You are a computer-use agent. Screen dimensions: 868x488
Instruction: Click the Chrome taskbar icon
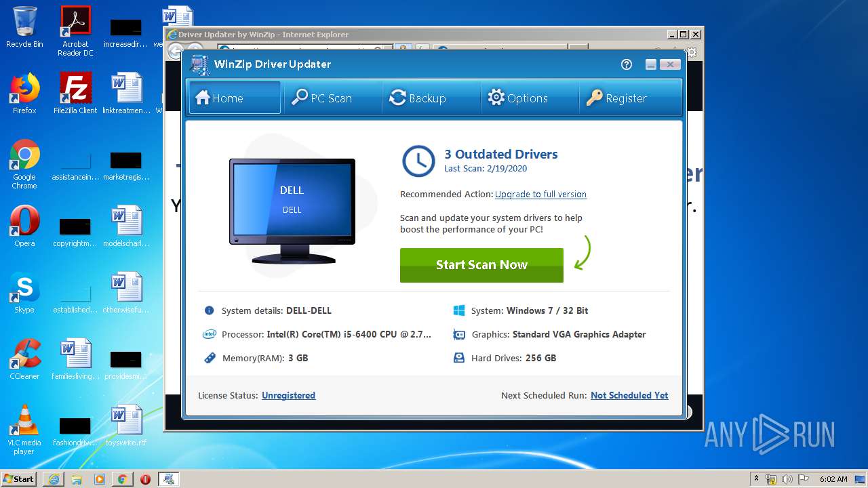point(122,479)
